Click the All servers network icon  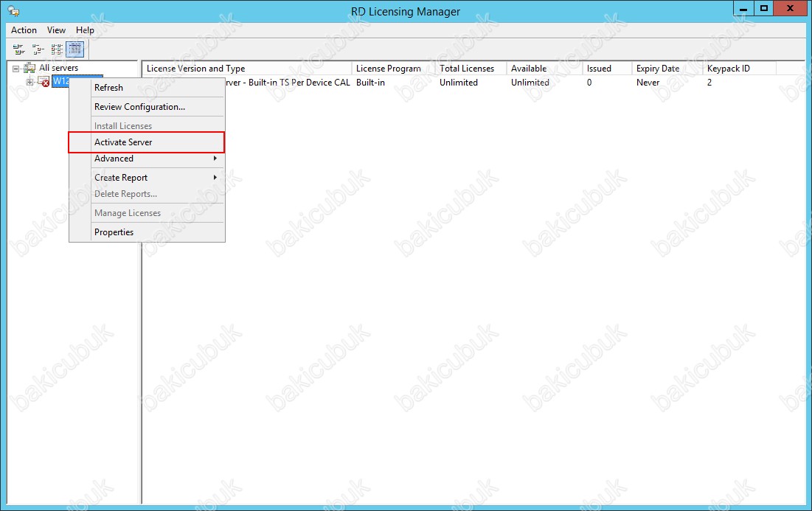(30, 68)
